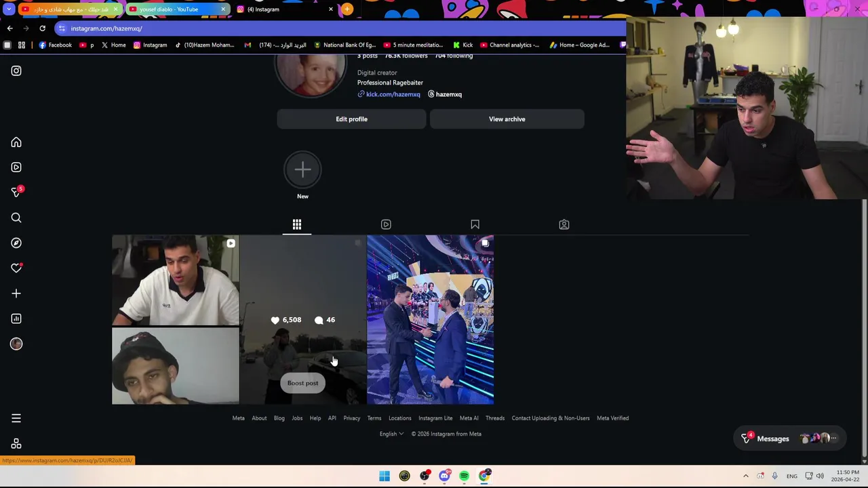Click the Instagram logo in the sidebar
Screen dimensions: 868x488
[x=16, y=70]
